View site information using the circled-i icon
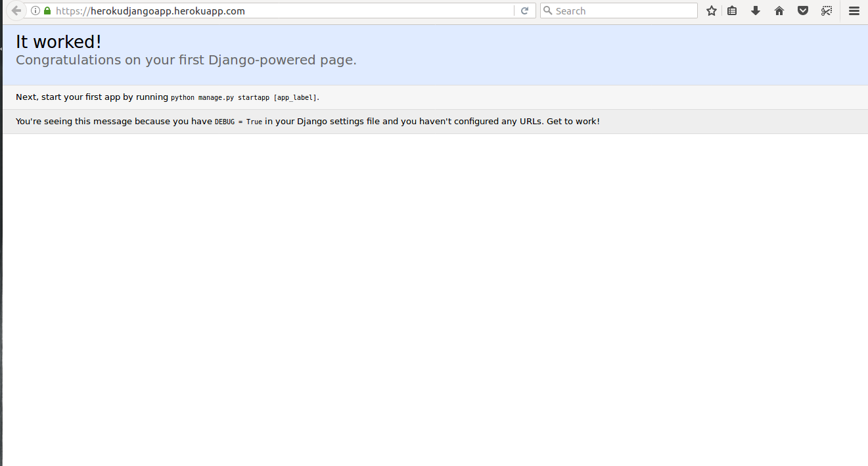Screen dimensions: 868x466 34,11
